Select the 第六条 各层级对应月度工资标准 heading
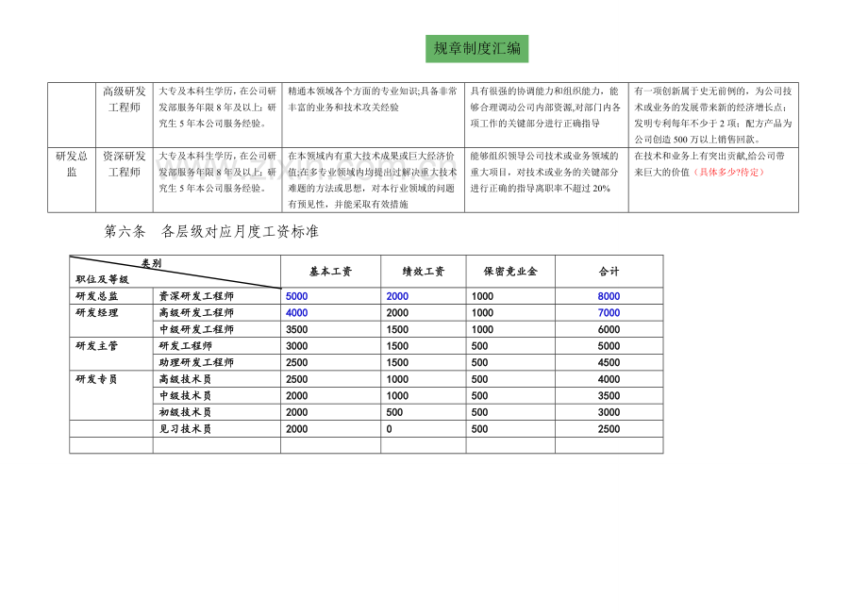Image resolution: width=868 pixels, height=614 pixels. click(211, 231)
